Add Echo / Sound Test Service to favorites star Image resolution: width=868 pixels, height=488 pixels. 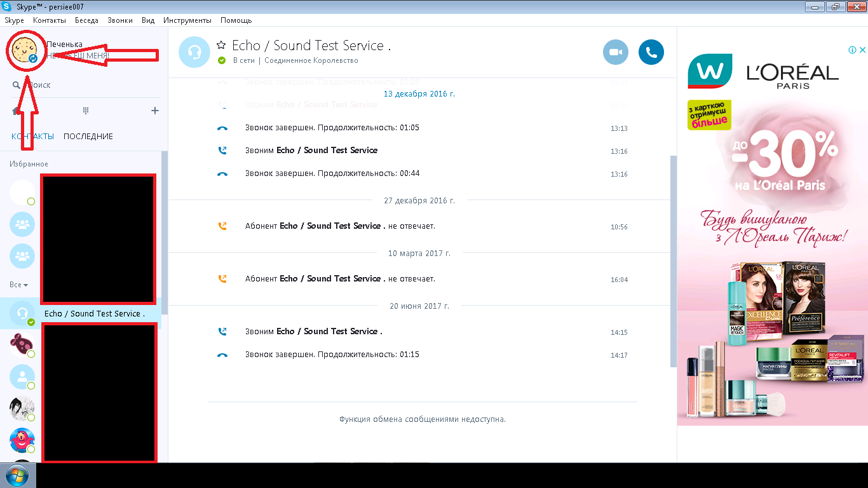click(221, 45)
